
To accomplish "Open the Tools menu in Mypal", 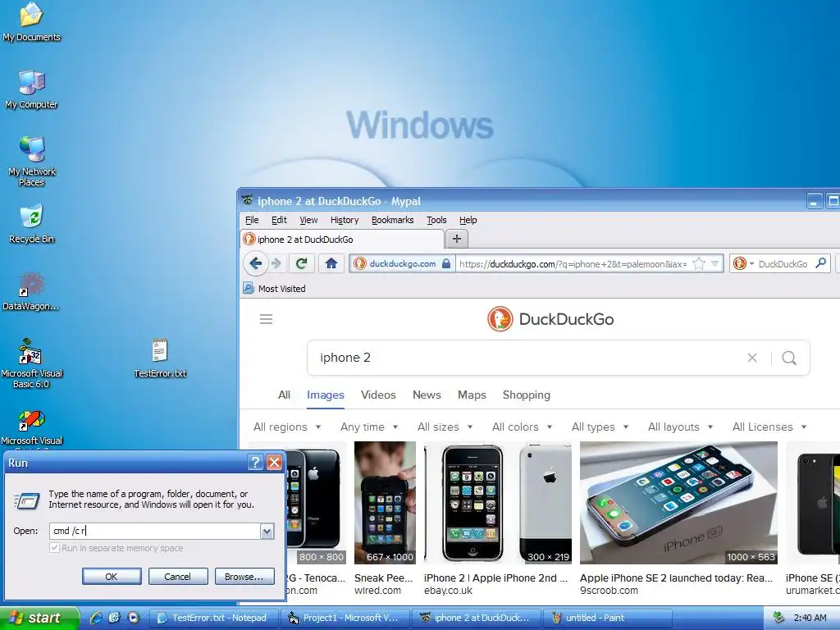I will (x=436, y=220).
